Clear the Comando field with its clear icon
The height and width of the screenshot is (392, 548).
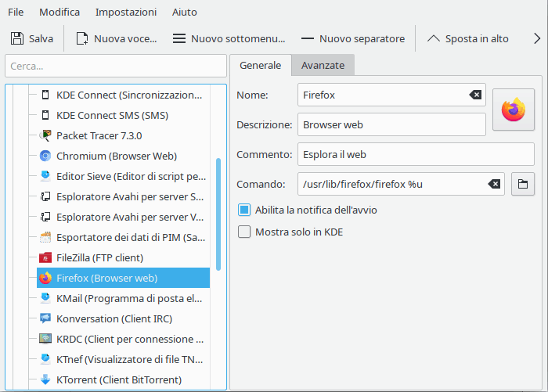coord(493,184)
